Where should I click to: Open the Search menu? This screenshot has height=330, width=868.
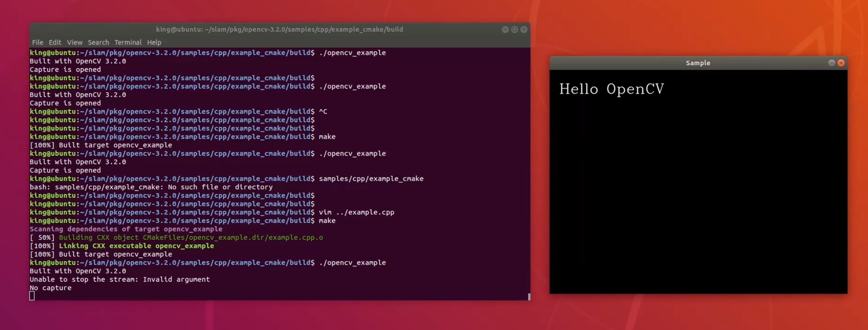(x=98, y=42)
